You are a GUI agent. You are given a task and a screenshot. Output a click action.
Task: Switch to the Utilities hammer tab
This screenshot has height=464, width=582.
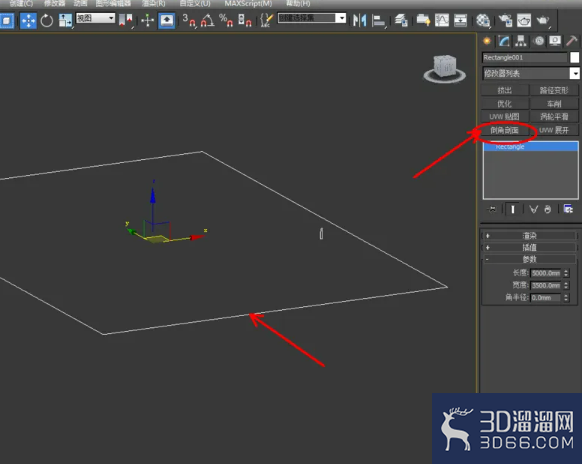click(x=572, y=41)
